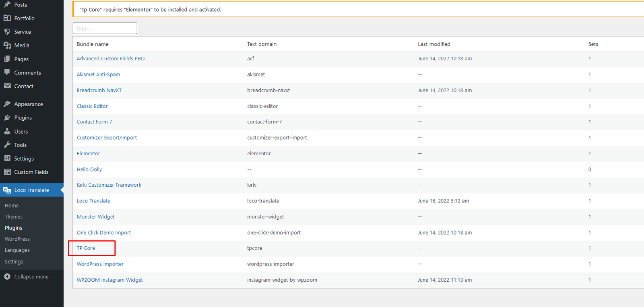
Task: Click the Appearance paintbrush icon
Action: [x=7, y=104]
